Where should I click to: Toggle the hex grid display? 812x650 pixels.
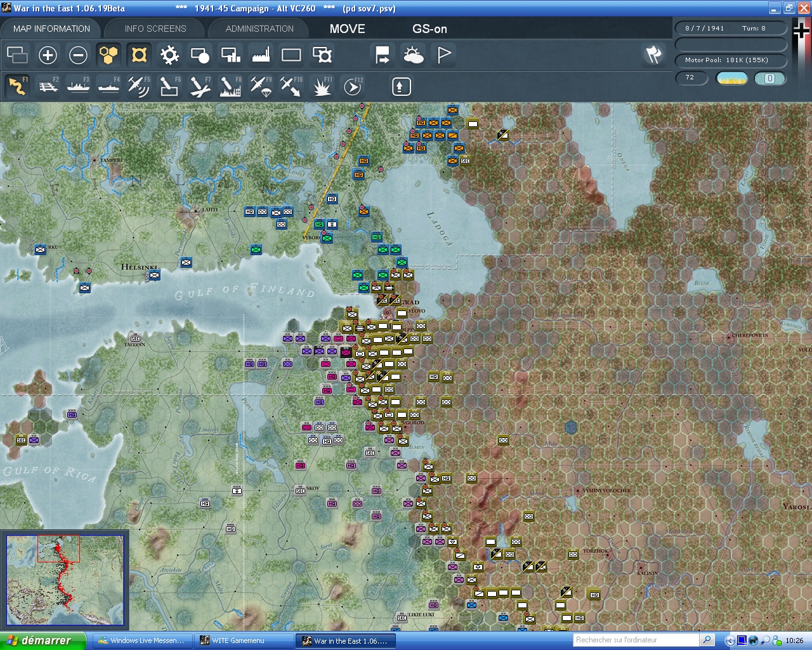pos(108,55)
